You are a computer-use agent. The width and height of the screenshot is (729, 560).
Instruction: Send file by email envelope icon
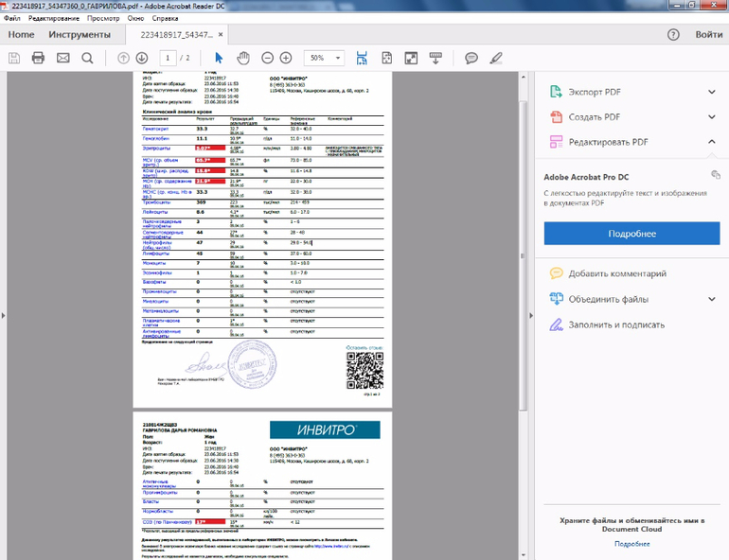coord(63,58)
